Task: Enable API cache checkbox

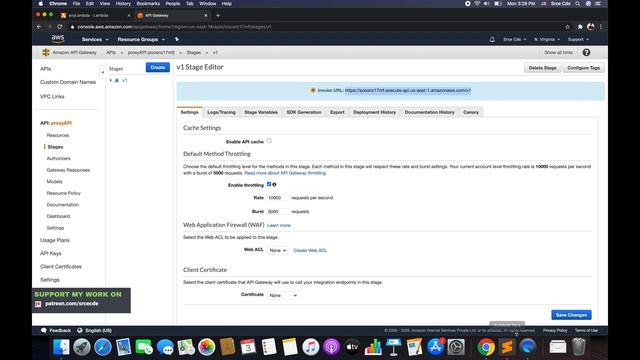Action: [x=269, y=141]
